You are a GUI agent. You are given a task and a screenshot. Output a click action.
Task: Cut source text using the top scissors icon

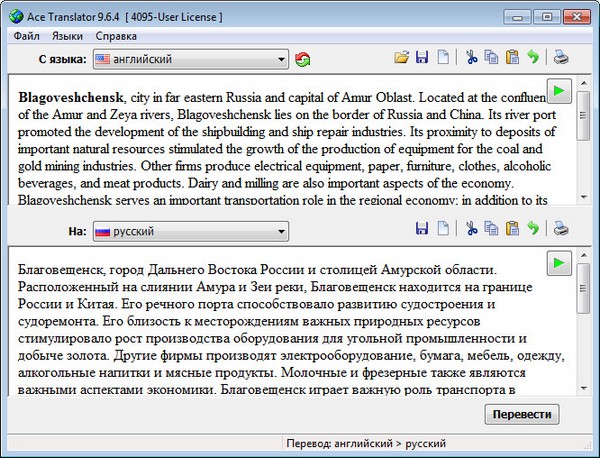(470, 59)
